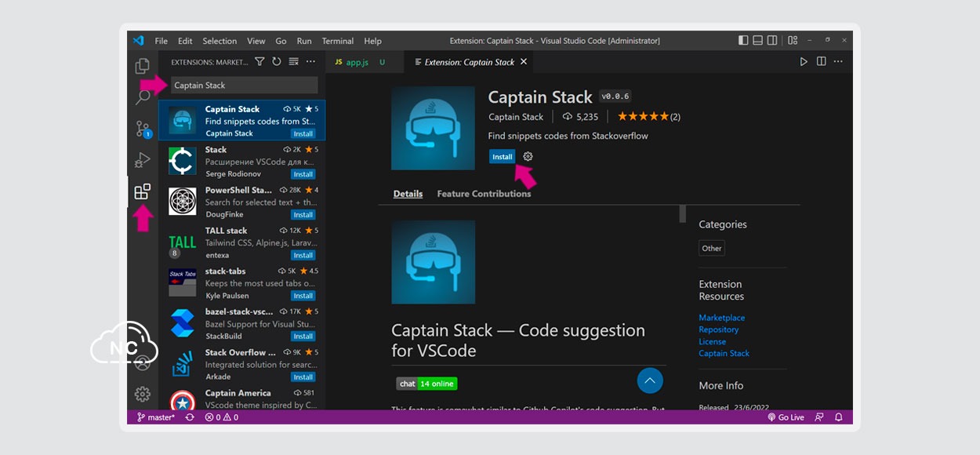
Task: Open the Run menu
Action: point(304,41)
